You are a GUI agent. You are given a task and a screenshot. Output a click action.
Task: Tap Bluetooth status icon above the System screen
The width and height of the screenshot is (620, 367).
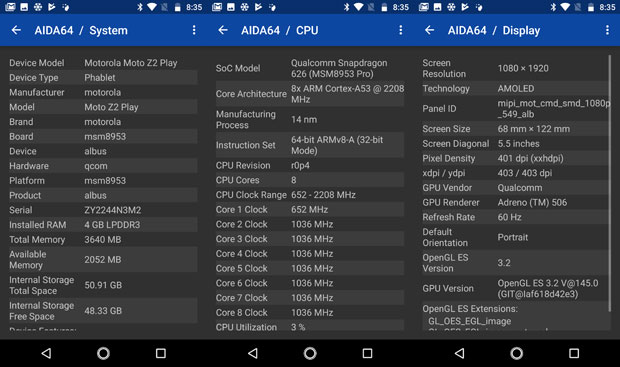140,7
